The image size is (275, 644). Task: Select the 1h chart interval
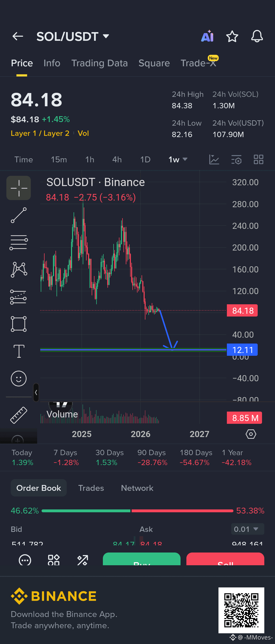click(90, 160)
